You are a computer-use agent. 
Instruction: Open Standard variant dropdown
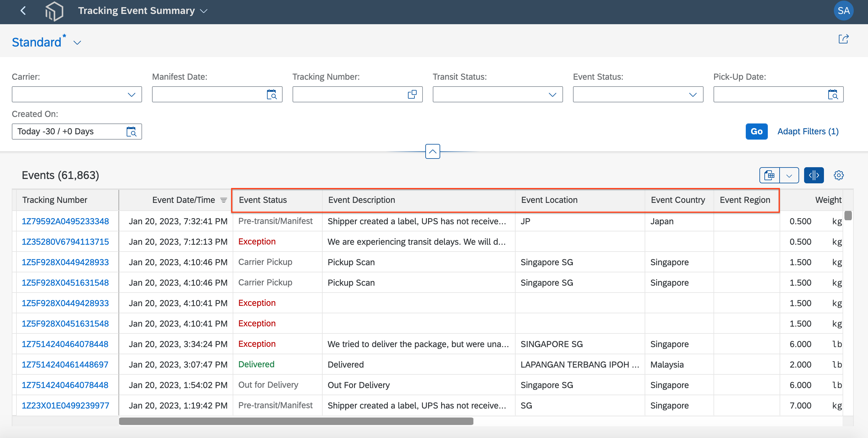click(77, 43)
